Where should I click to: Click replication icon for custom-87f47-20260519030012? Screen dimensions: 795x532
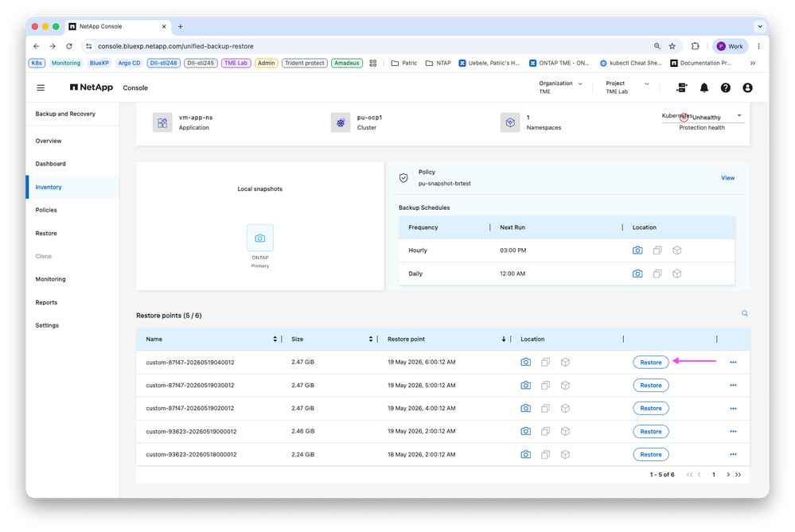[x=546, y=386]
